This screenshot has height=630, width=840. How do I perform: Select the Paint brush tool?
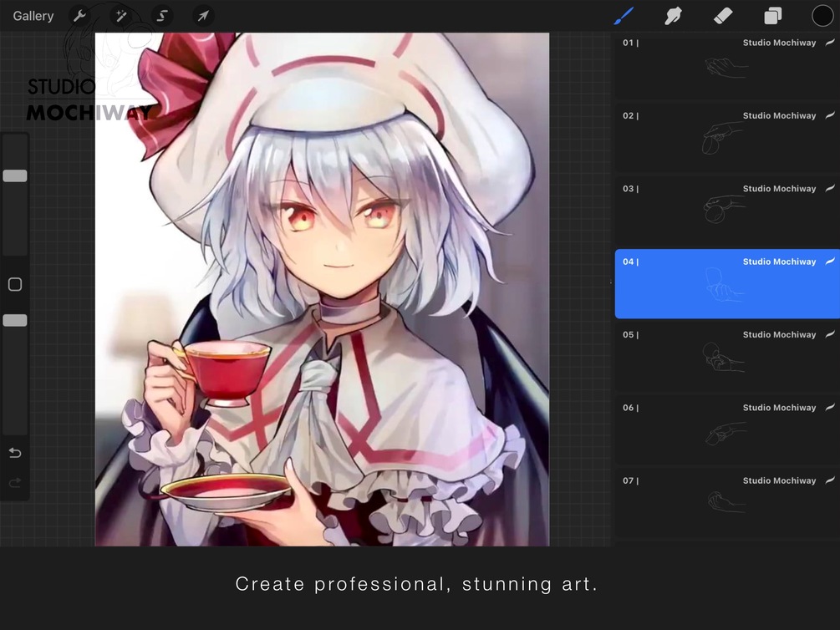pyautogui.click(x=624, y=16)
